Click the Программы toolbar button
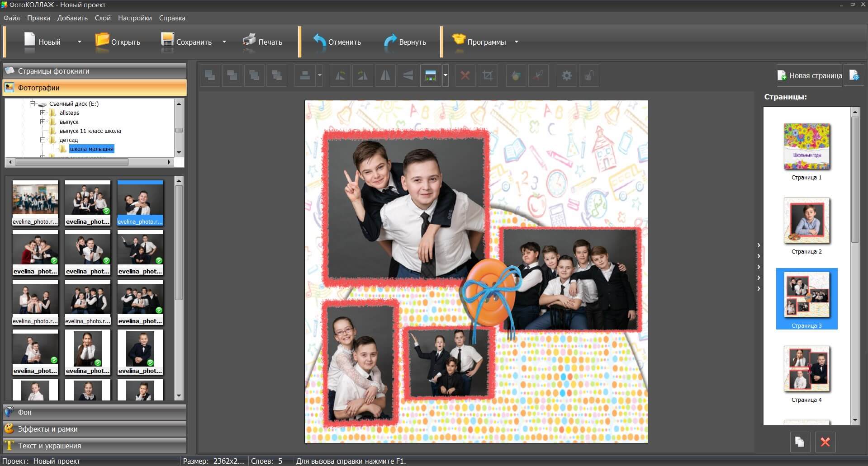 pyautogui.click(x=479, y=42)
